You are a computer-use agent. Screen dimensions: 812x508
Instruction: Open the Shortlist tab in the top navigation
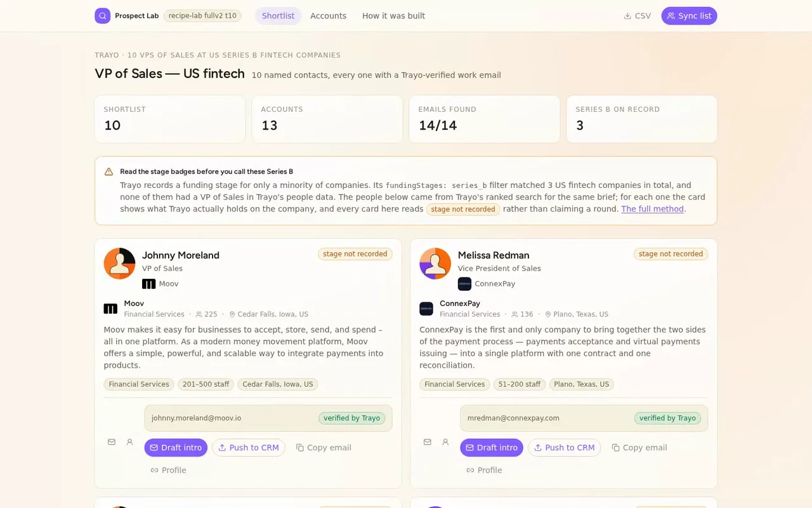[278, 16]
